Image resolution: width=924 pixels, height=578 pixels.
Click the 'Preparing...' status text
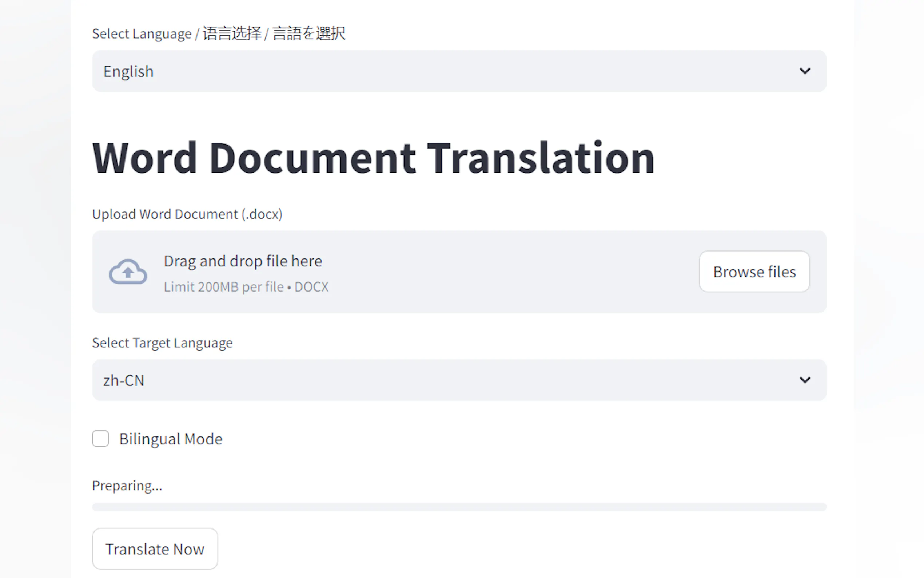click(x=127, y=486)
